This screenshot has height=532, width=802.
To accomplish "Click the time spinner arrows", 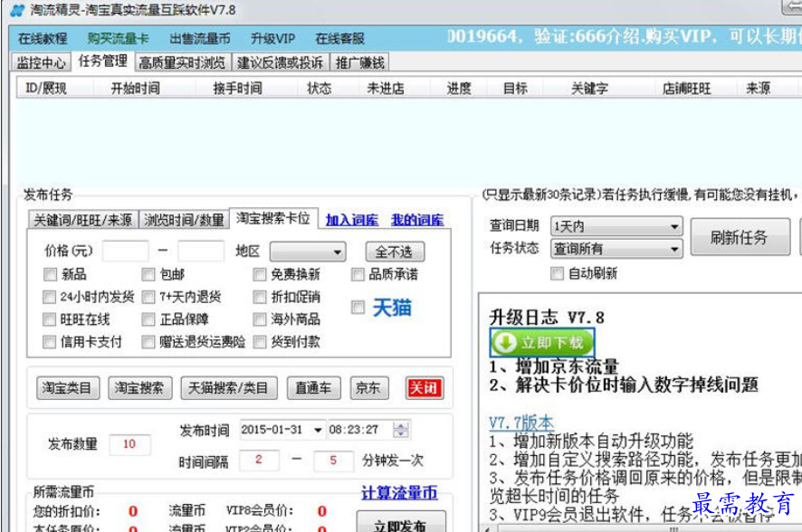I will click(401, 430).
